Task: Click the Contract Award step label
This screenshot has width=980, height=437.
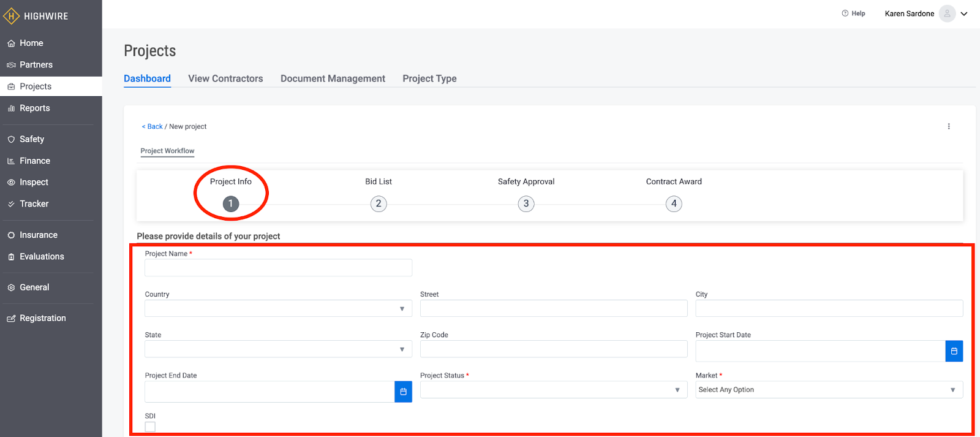Action: coord(674,181)
